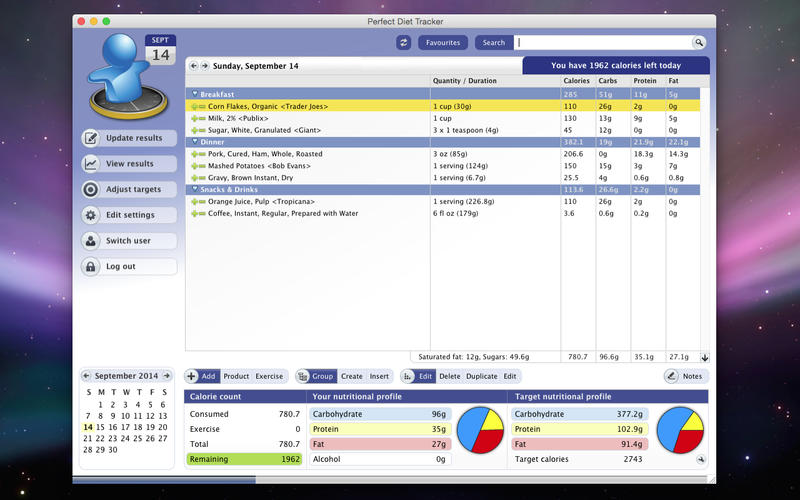Select the Exercise segment in Add bar
The height and width of the screenshot is (500, 800).
pyautogui.click(x=269, y=376)
